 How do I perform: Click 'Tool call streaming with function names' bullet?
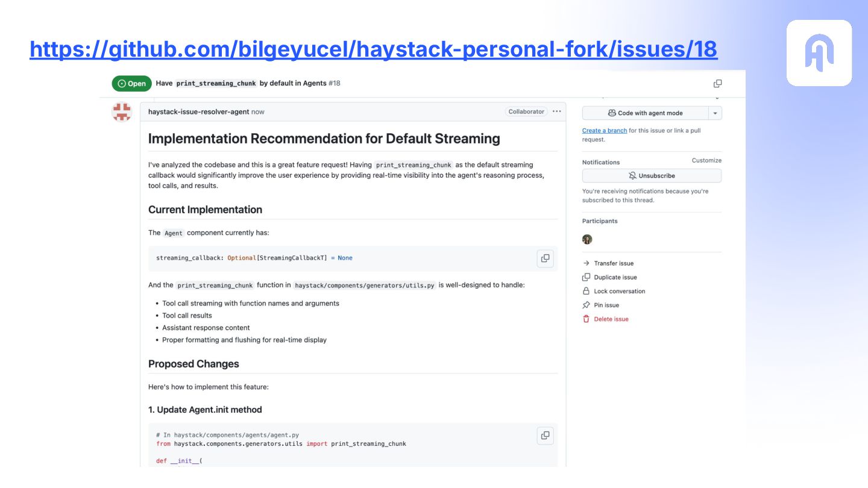point(251,304)
